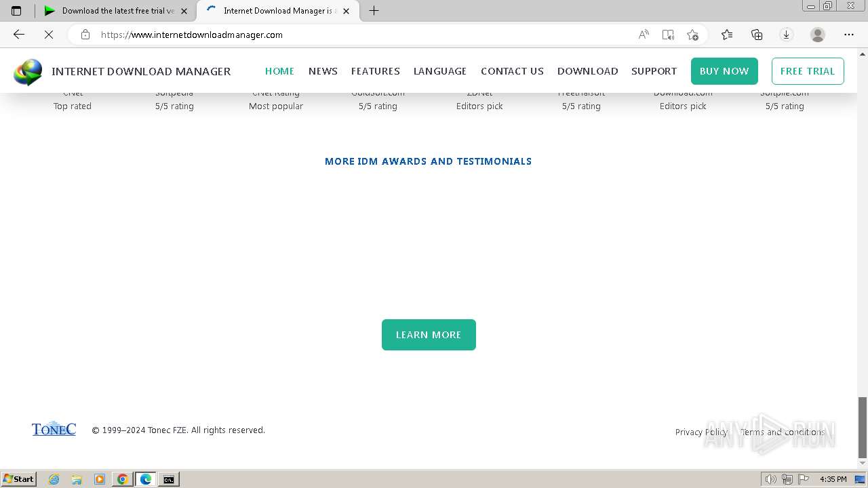Open the Collections icon

click(757, 35)
